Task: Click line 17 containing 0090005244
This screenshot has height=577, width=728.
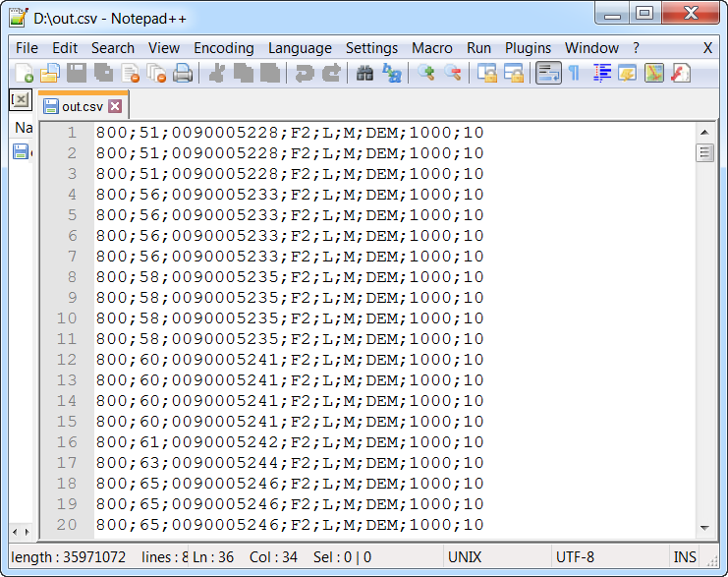Action: click(x=290, y=463)
